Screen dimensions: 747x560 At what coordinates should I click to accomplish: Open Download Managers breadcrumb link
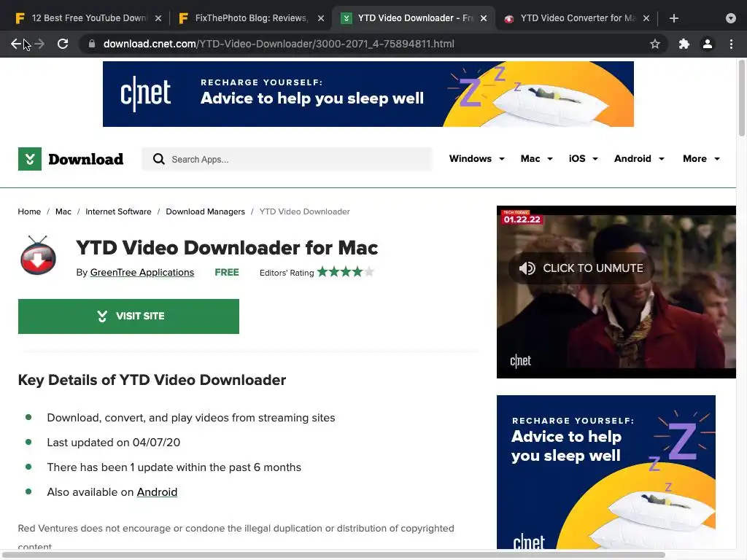click(x=205, y=211)
